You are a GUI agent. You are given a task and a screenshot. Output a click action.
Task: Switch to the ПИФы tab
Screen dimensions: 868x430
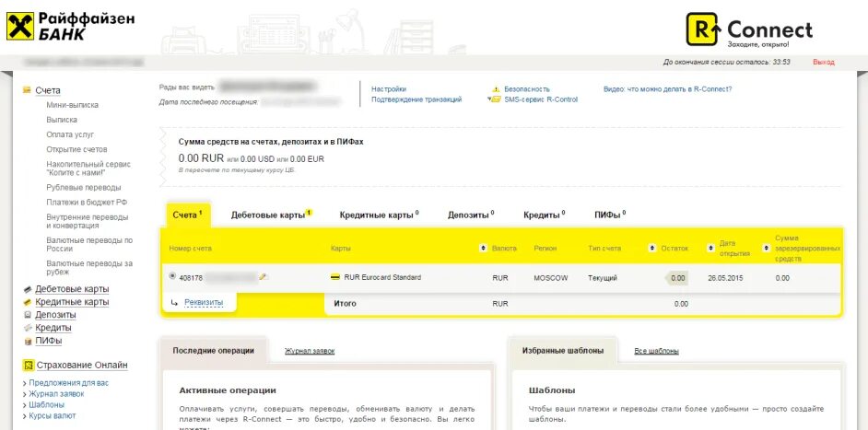pos(610,215)
